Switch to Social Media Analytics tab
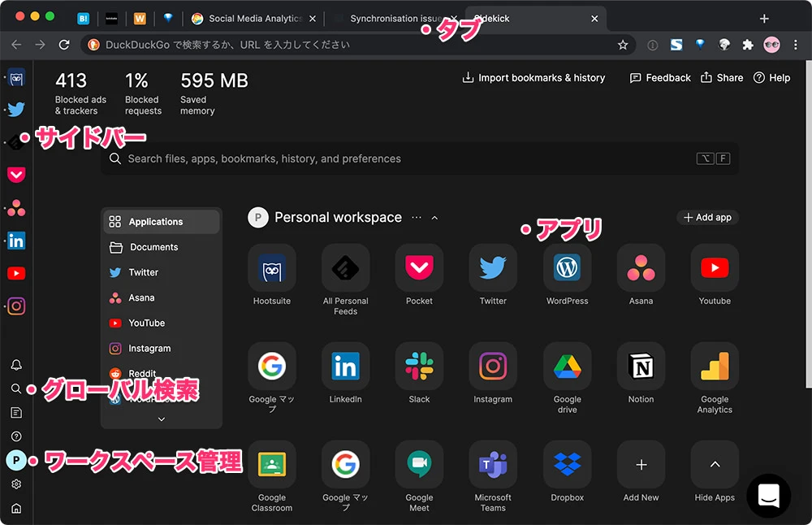 click(253, 19)
